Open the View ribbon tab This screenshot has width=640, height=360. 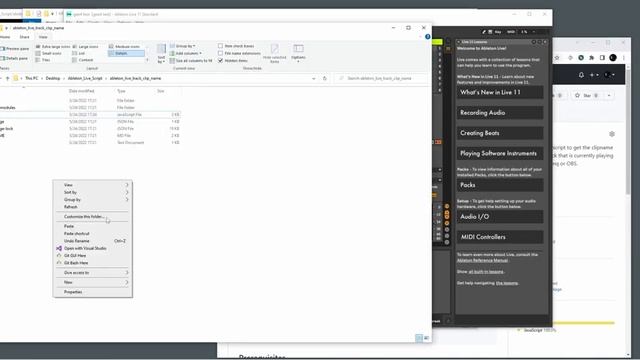click(x=43, y=37)
